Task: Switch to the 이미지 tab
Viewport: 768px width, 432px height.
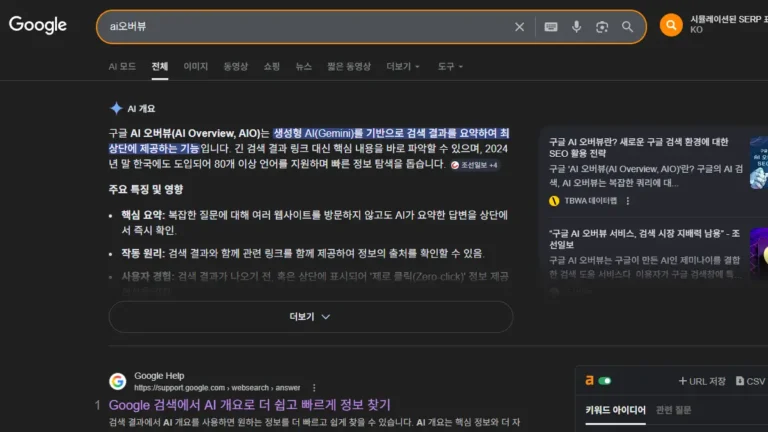Action: 195,67
